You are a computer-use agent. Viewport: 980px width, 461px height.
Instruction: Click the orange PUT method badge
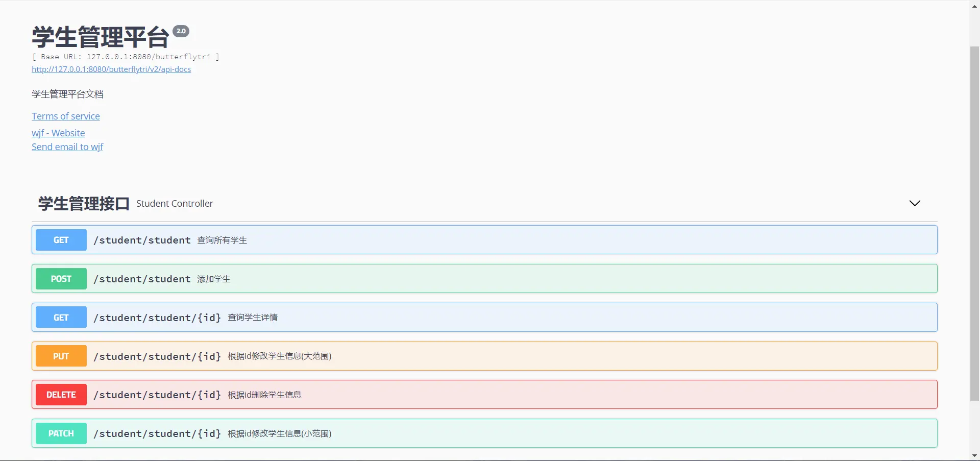tap(61, 356)
